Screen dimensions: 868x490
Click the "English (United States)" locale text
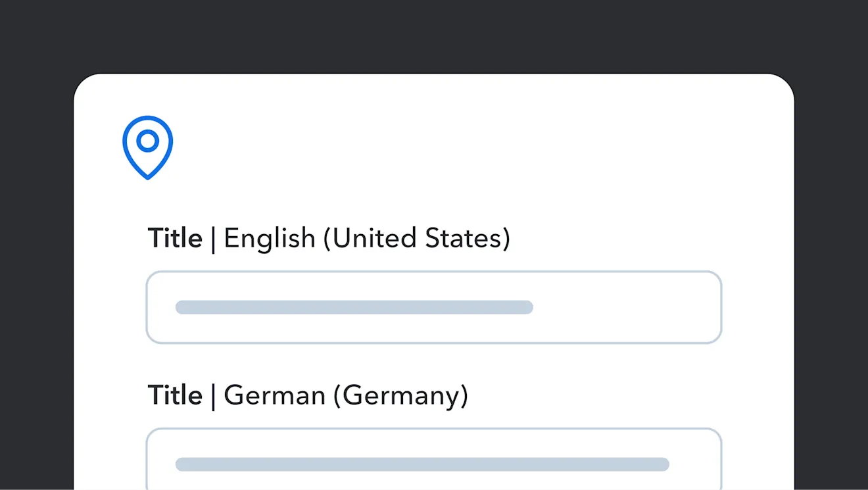tap(366, 238)
